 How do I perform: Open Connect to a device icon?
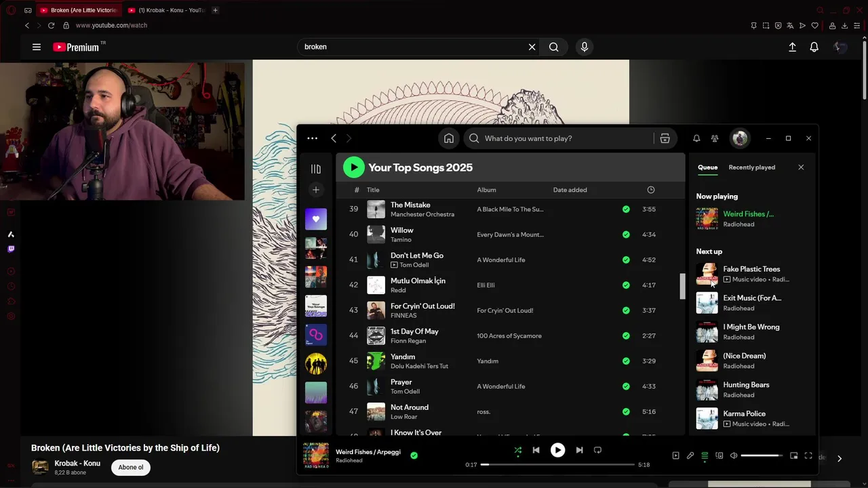(719, 455)
